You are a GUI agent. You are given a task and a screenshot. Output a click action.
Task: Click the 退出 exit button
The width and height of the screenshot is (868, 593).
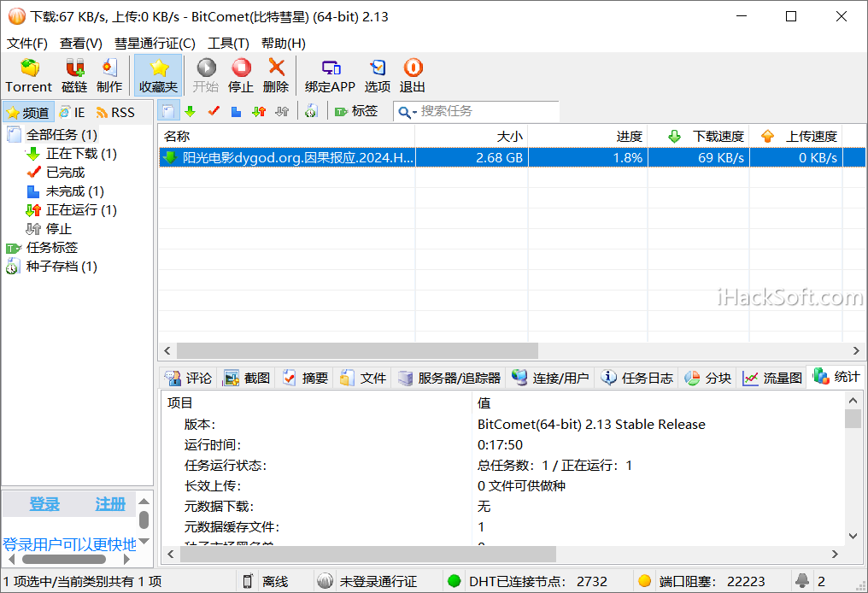(413, 75)
